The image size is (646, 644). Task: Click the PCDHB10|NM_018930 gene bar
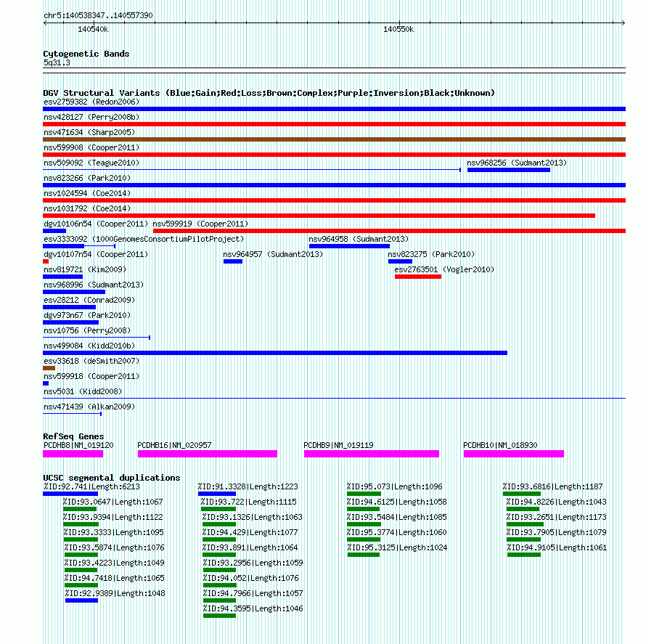pos(514,454)
